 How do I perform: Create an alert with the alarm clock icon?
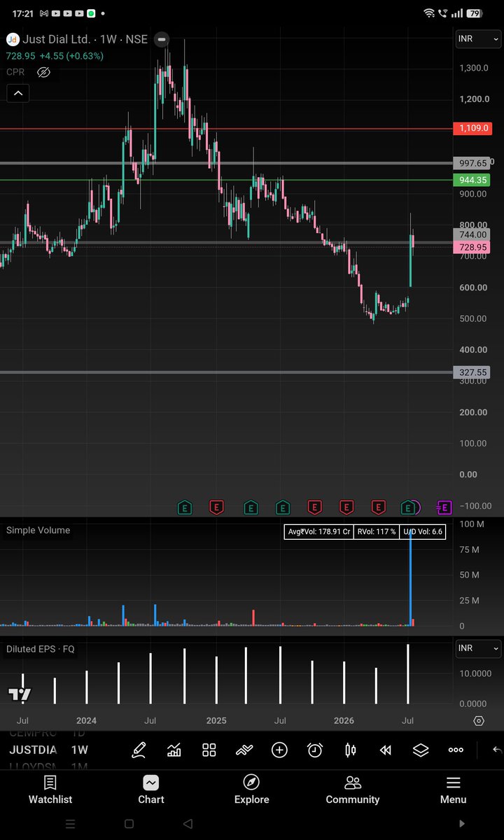315,750
